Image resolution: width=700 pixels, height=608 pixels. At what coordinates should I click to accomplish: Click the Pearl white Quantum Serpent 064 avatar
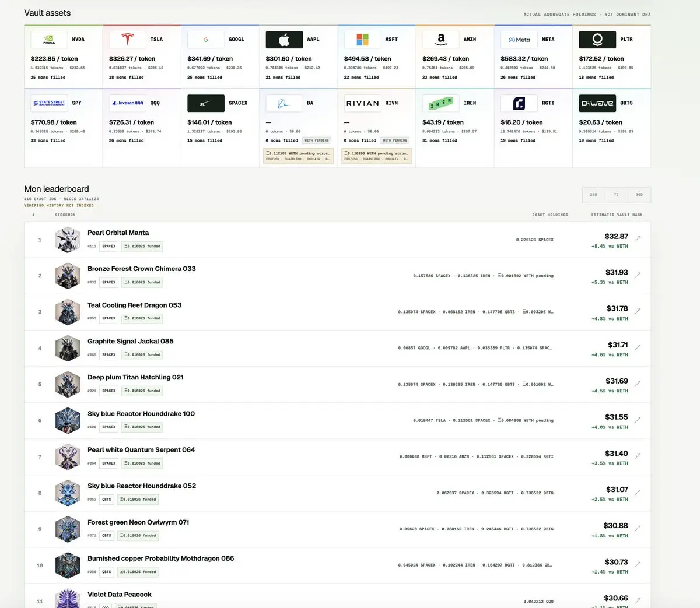tap(68, 456)
